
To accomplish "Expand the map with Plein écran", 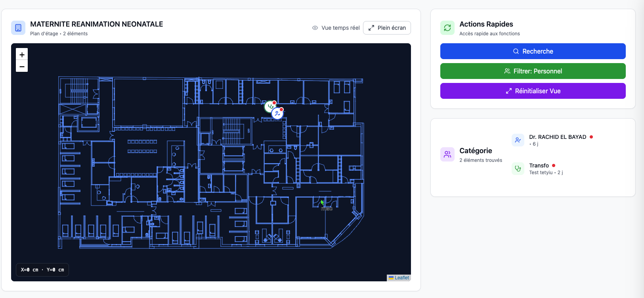I will point(387,28).
